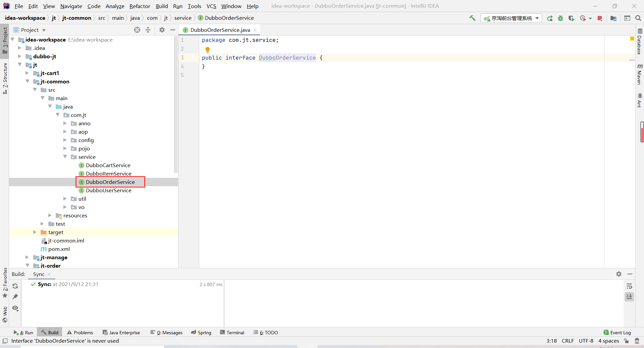Open the Database tool window

point(640,42)
